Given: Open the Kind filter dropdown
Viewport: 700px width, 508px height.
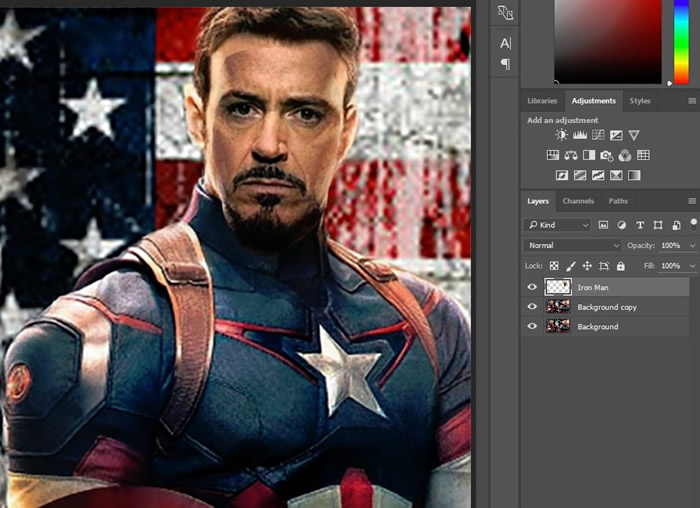Looking at the screenshot, I should [558, 225].
